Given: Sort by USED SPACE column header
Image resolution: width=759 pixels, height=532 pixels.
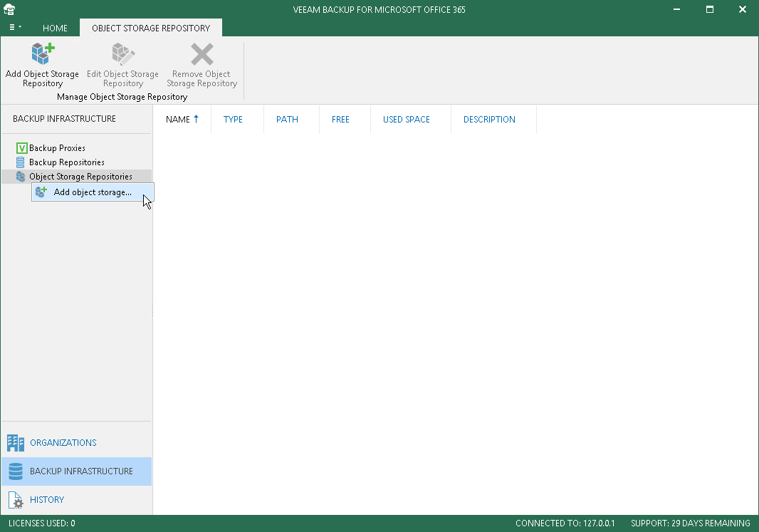Looking at the screenshot, I should click(406, 119).
